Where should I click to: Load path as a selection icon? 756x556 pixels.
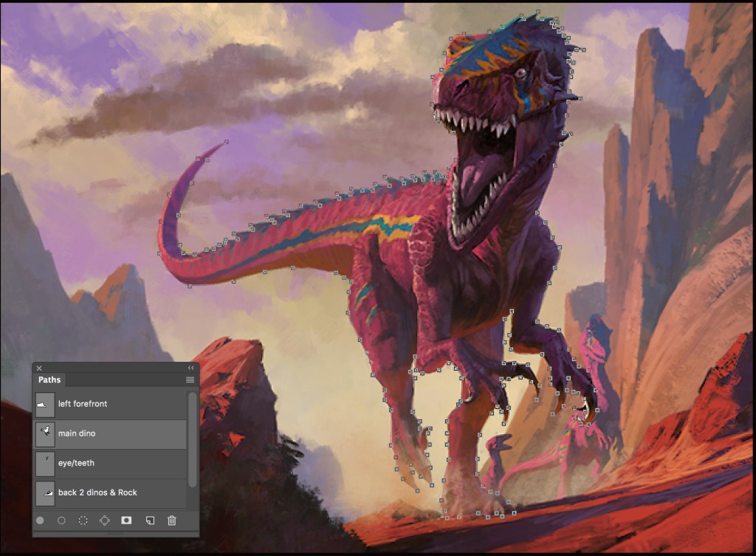pos(83,521)
